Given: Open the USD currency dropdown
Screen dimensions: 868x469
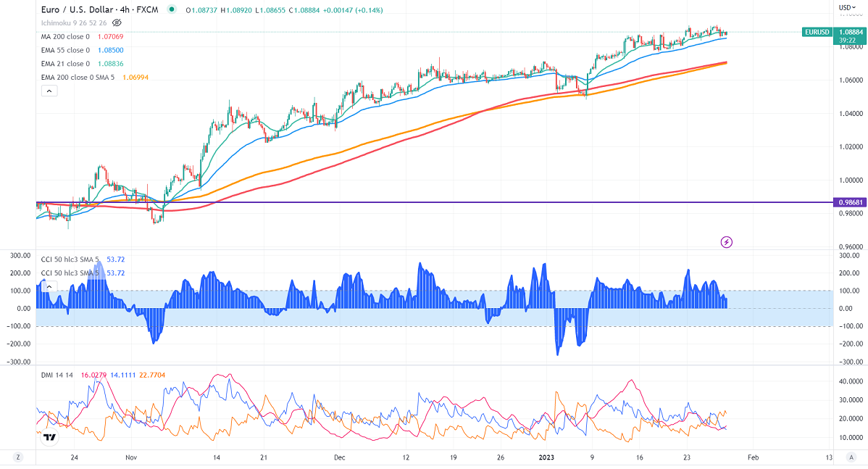Looking at the screenshot, I should 845,7.
